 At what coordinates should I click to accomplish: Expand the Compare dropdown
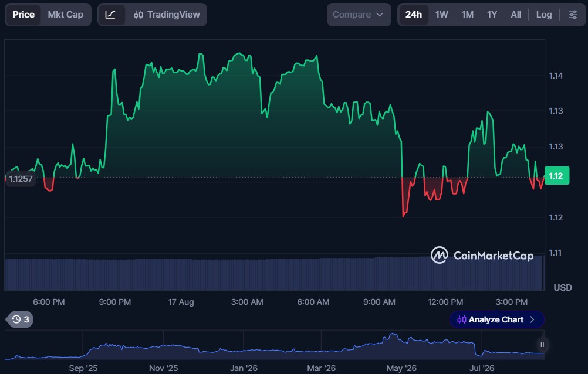359,15
